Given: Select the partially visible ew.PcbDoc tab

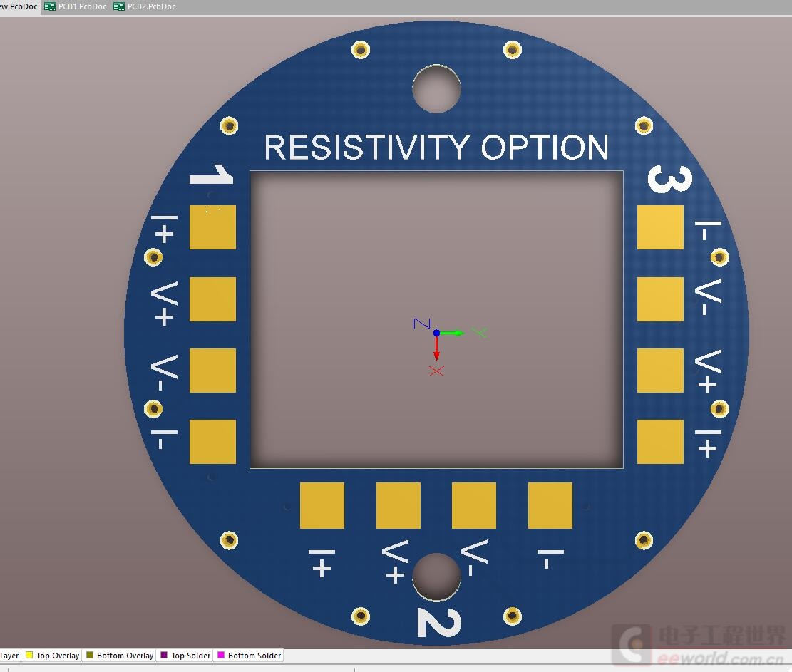Looking at the screenshot, I should (x=19, y=6).
